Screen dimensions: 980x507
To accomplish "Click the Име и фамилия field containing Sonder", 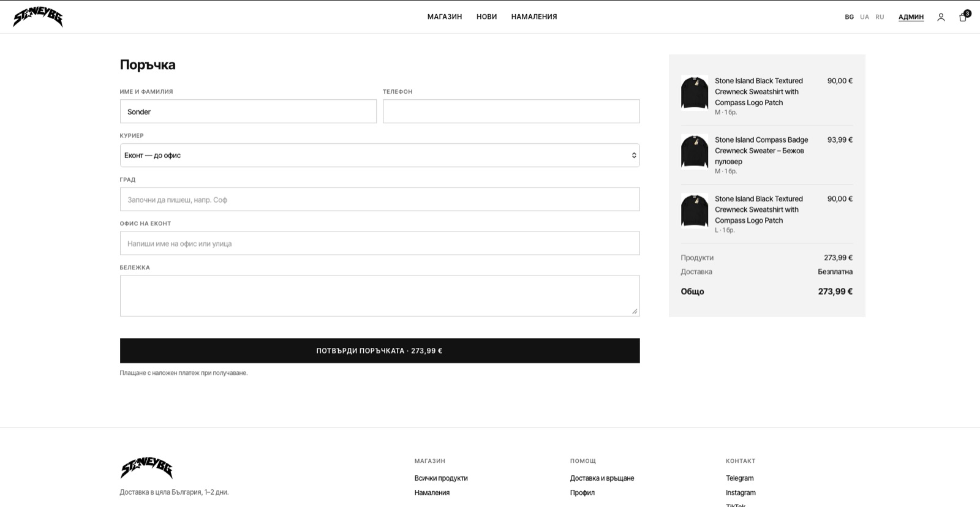I will [x=248, y=111].
